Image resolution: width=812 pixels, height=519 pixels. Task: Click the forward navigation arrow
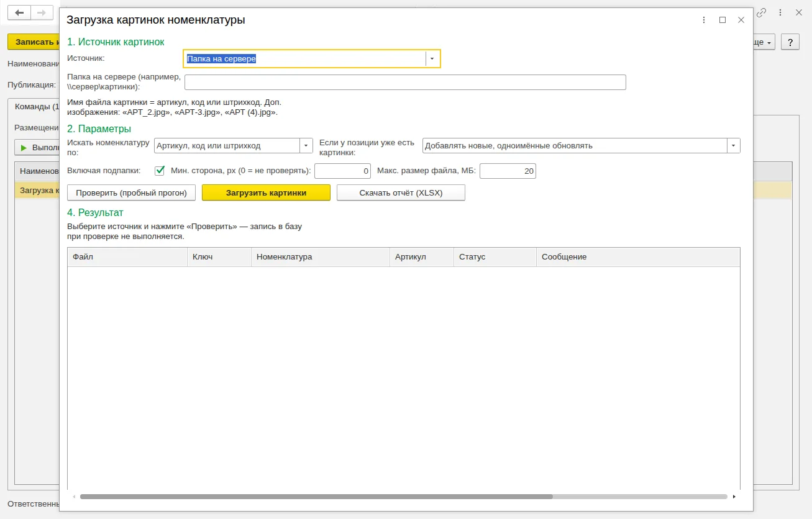[41, 12]
